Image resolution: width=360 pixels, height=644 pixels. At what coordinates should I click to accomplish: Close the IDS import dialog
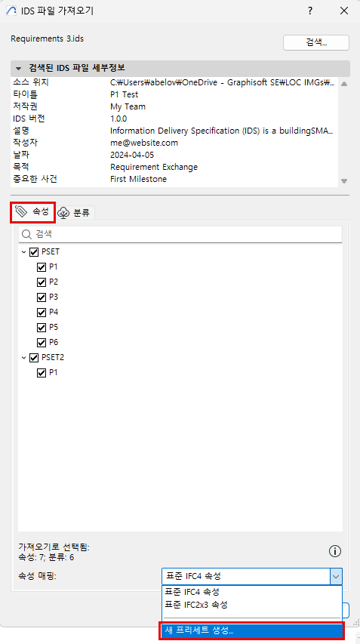(x=344, y=11)
